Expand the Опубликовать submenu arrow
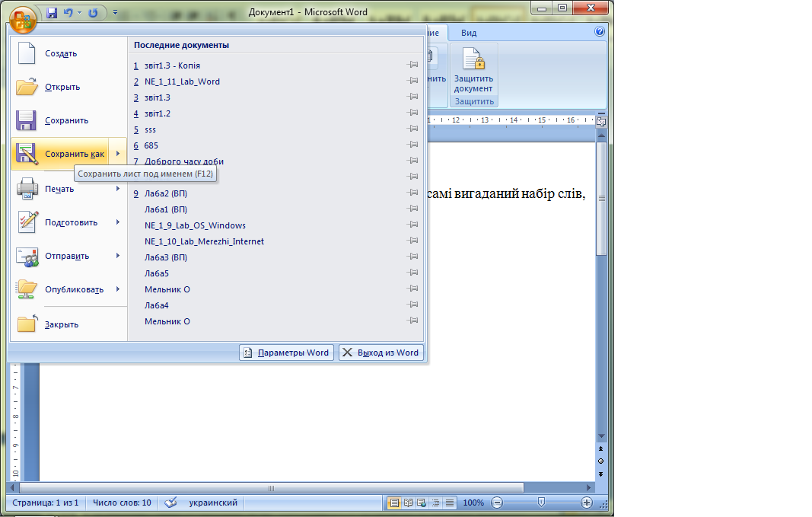The height and width of the screenshot is (517, 812). tap(118, 289)
